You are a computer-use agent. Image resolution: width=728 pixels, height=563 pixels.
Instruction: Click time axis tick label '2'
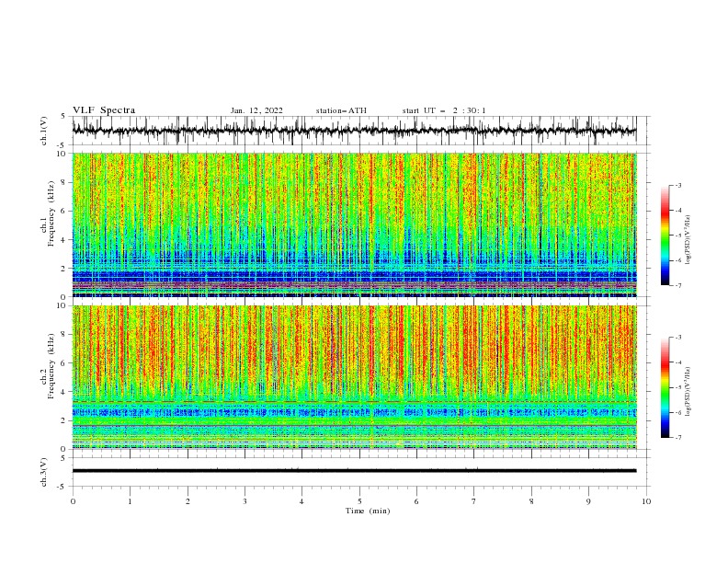point(188,501)
